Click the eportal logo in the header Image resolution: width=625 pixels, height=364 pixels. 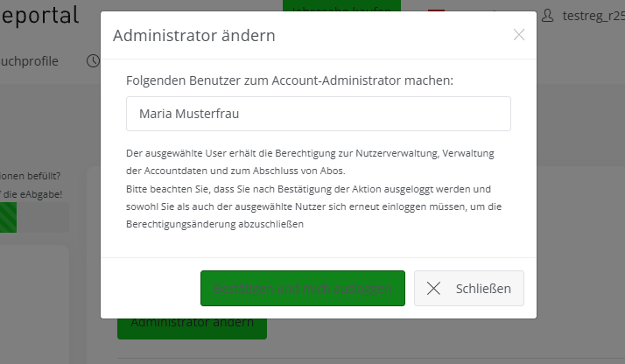[39, 14]
